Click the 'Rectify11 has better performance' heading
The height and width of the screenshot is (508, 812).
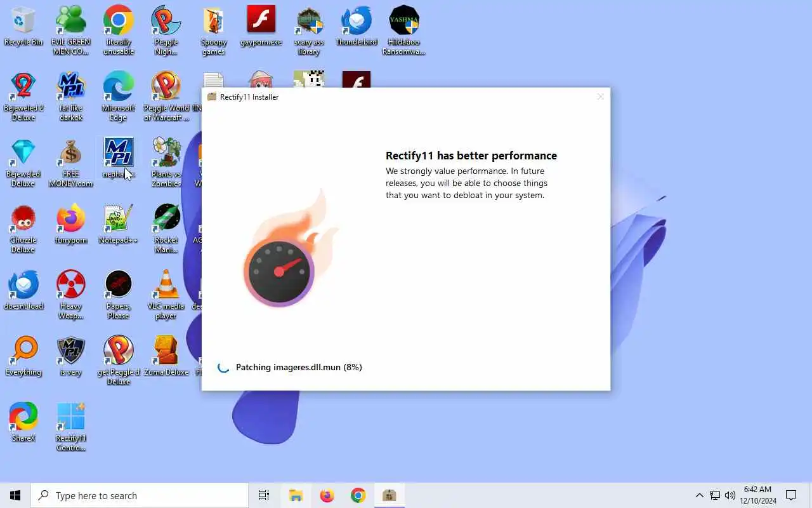point(471,156)
